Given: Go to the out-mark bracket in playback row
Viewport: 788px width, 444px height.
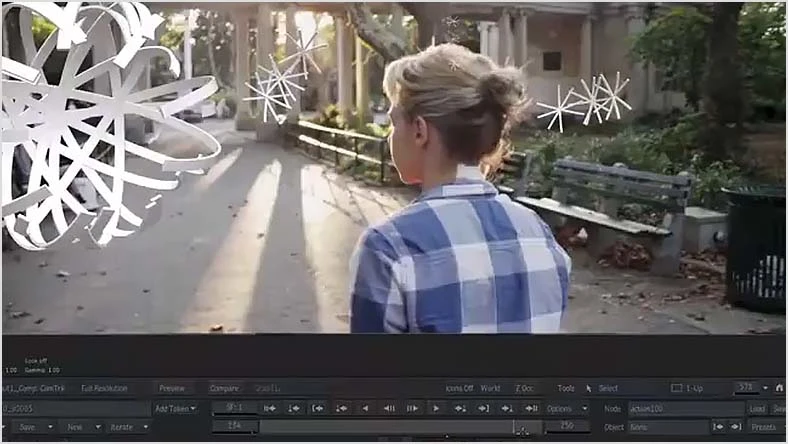Looking at the screenshot, I should [x=483, y=409].
